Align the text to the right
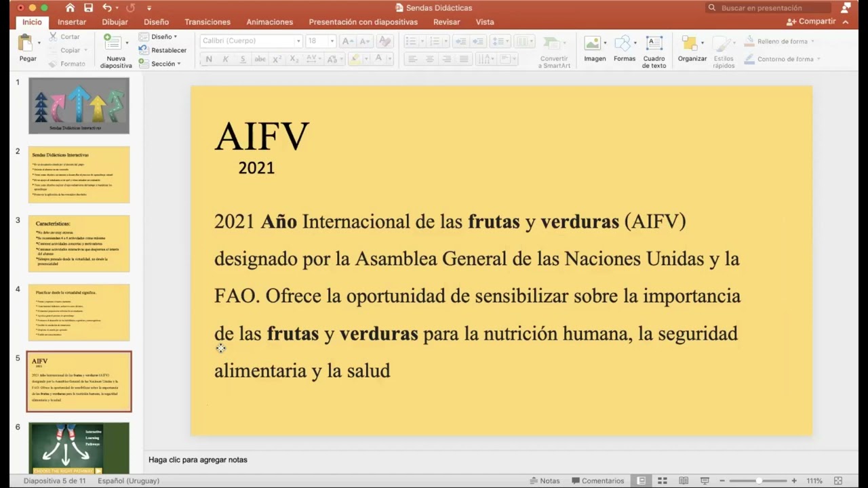This screenshot has height=488, width=868. pyautogui.click(x=446, y=60)
